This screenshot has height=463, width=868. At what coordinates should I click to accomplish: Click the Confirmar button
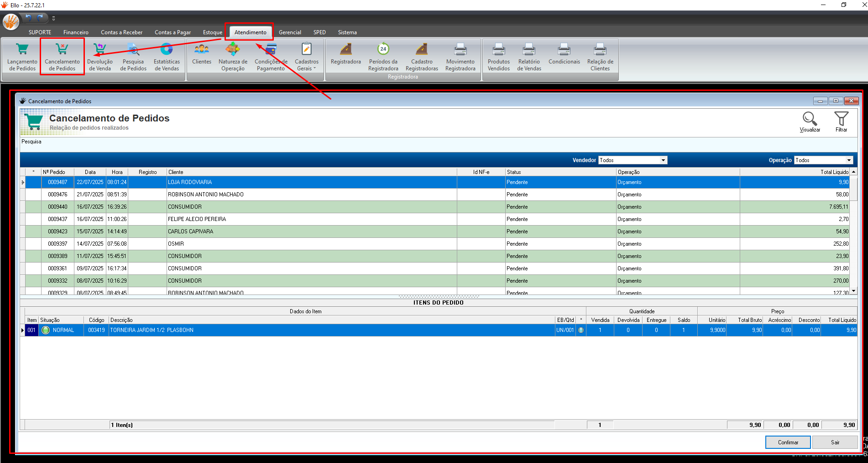(788, 442)
